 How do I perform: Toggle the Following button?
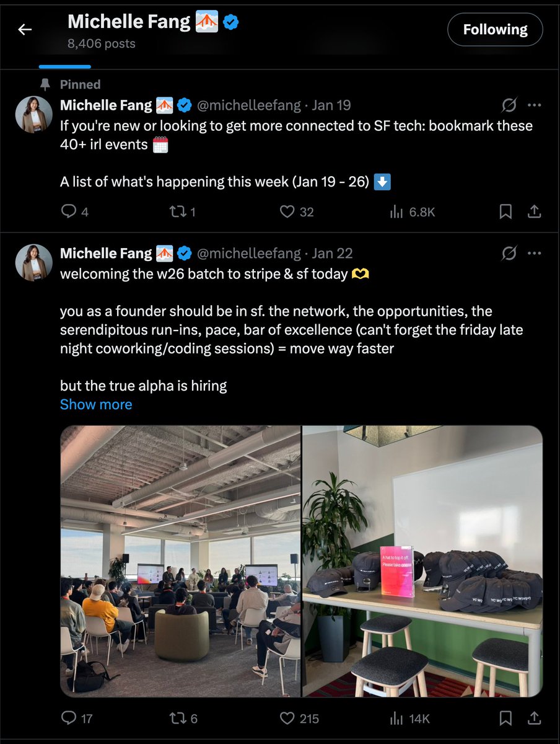click(495, 30)
